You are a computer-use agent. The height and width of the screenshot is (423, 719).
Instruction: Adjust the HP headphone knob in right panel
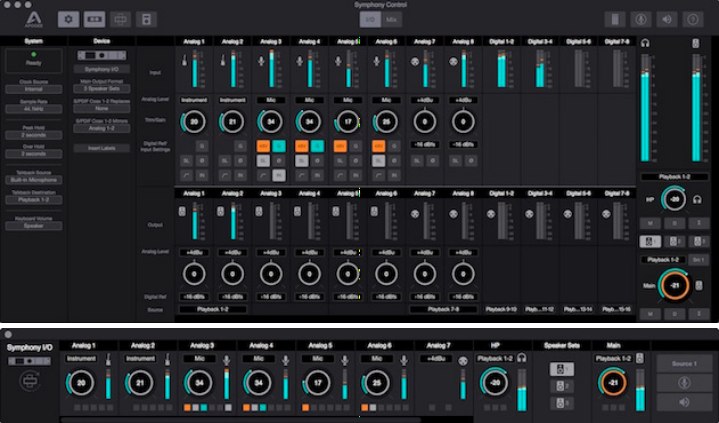coord(674,199)
